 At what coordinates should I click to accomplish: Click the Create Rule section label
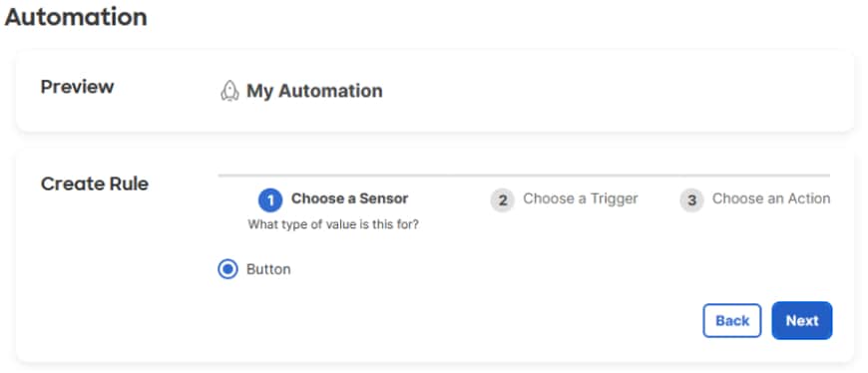tap(95, 184)
